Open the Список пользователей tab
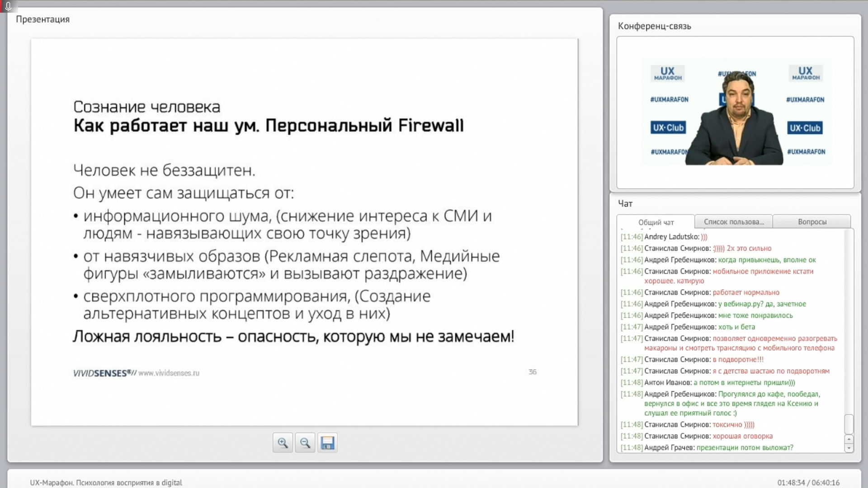868x488 pixels. coord(733,222)
